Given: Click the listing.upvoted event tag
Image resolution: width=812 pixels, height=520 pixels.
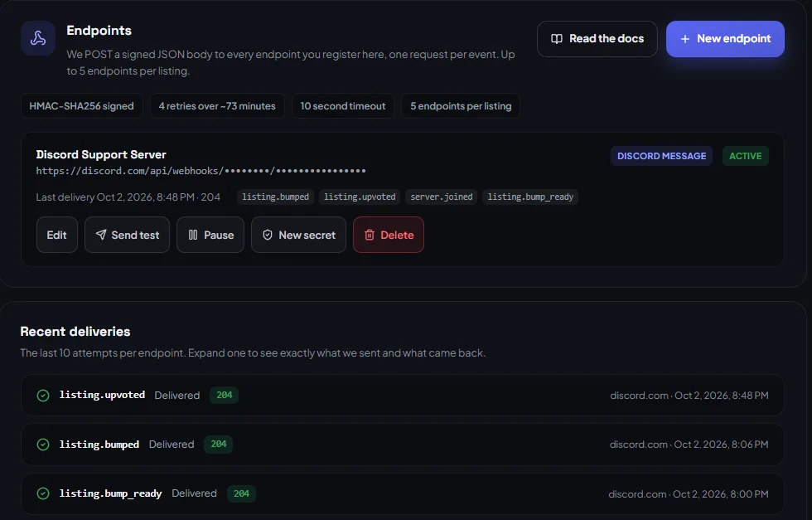Looking at the screenshot, I should 360,197.
